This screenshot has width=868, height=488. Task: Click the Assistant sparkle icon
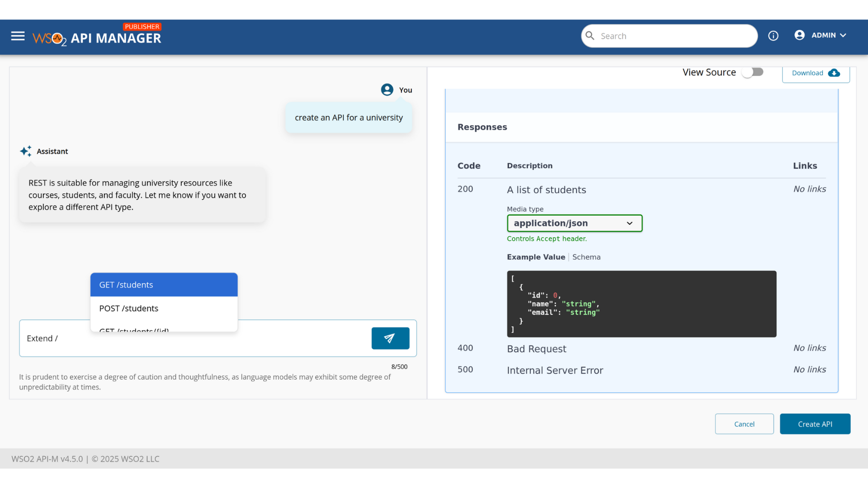coord(26,151)
